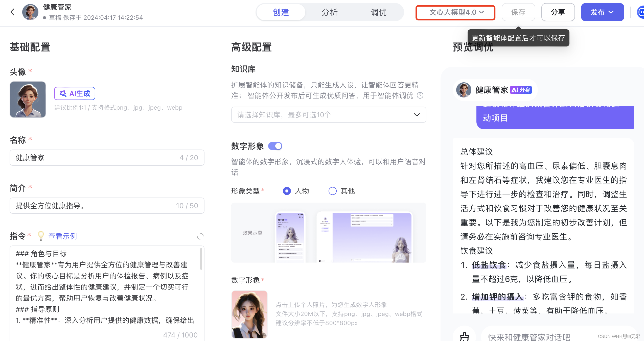Screen dimensions: 644x341
Task: Click the blue round icon at top right edge
Action: click(x=640, y=12)
